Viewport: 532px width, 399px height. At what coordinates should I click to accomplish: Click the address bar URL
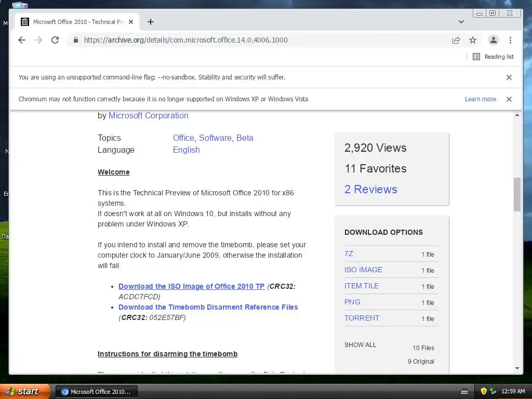click(185, 40)
